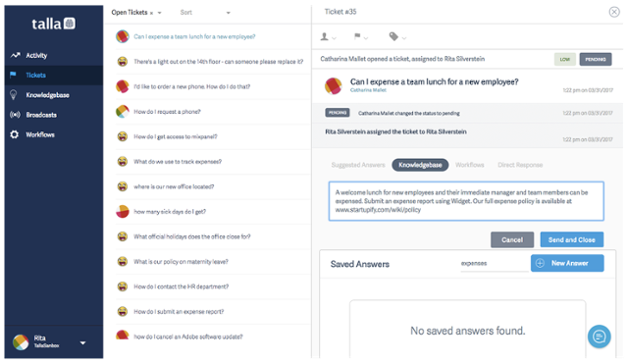This screenshot has height=364, width=628.
Task: Click Catharina Mallet's avatar in the ticket header
Action: point(333,85)
